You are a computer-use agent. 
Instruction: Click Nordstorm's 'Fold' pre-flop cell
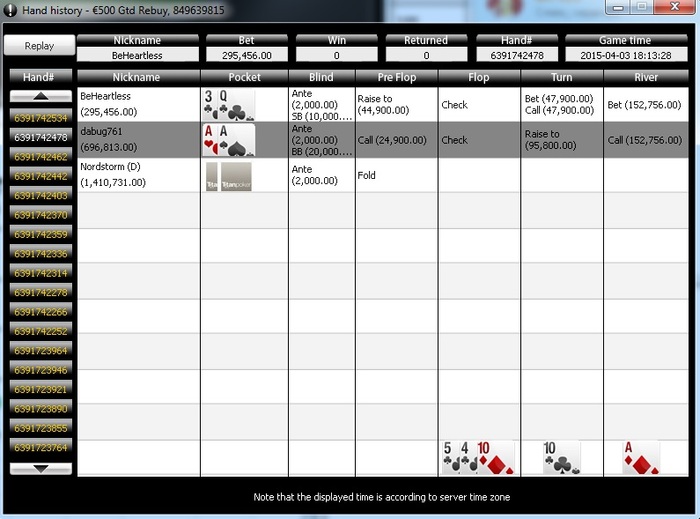(x=396, y=175)
